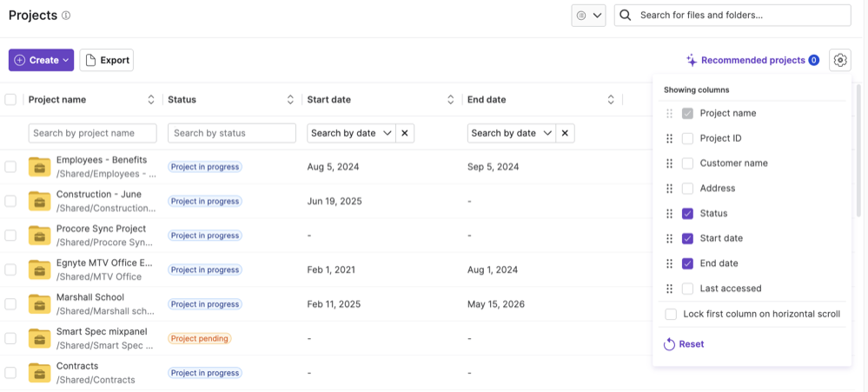Click the Search by project name field
This screenshot has width=868, height=392.
click(92, 133)
